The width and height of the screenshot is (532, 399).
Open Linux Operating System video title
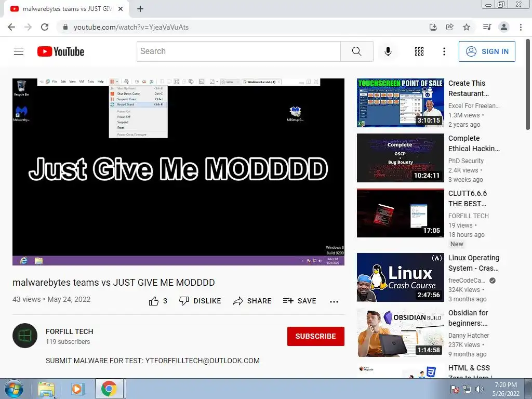coord(474,263)
